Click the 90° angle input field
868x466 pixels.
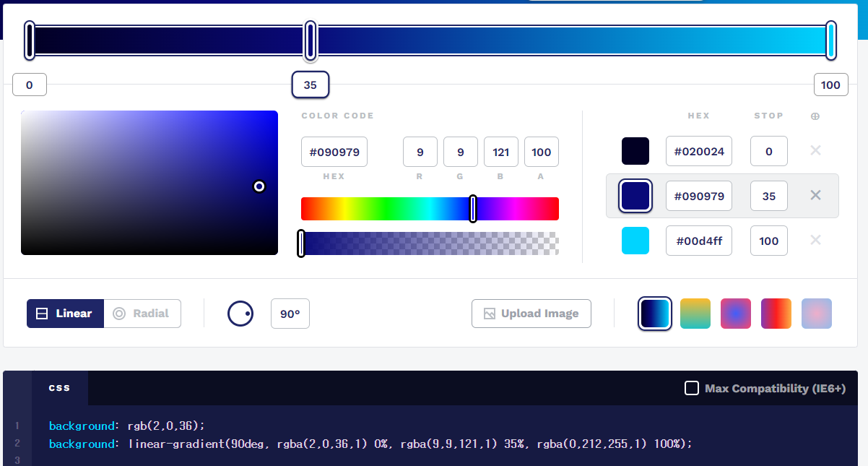(x=290, y=314)
